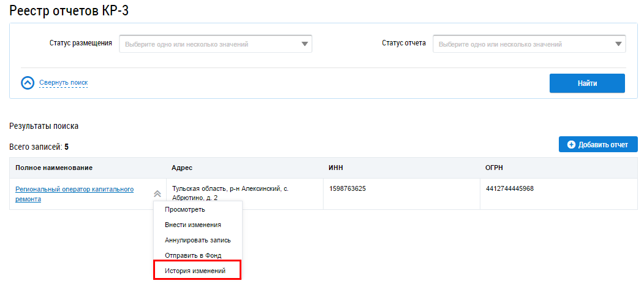Select Аннулировать запись menu entry
Viewport: 644px width, 286px height.
click(x=197, y=240)
